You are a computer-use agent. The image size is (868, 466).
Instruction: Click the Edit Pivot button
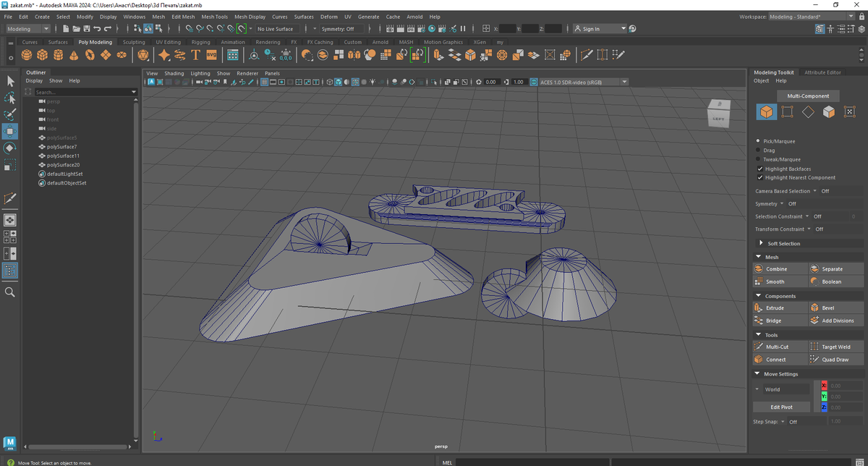[x=781, y=407]
